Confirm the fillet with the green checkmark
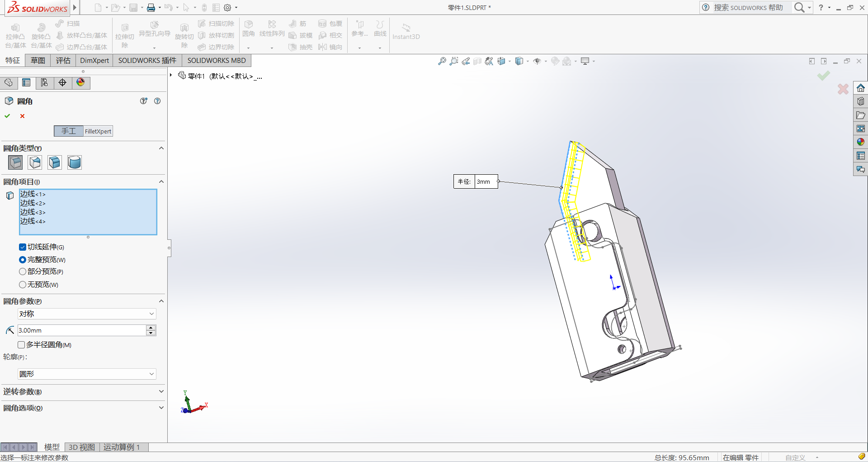This screenshot has width=868, height=462. click(7, 116)
